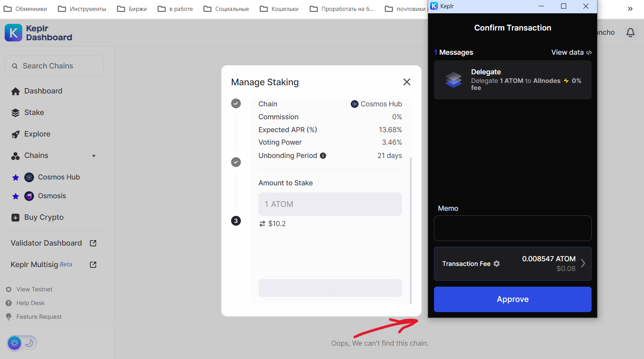Open Dashboard via the home icon
The image size is (644, 359).
tap(16, 91)
